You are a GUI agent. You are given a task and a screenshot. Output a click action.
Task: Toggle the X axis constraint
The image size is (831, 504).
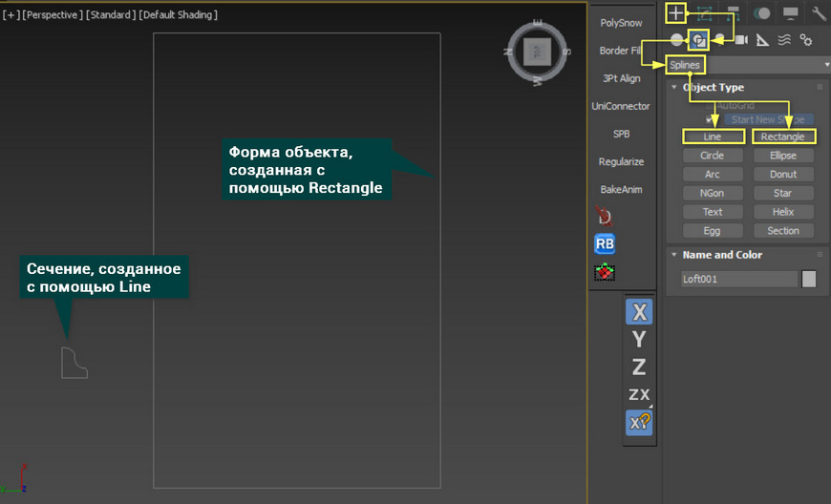click(x=639, y=311)
